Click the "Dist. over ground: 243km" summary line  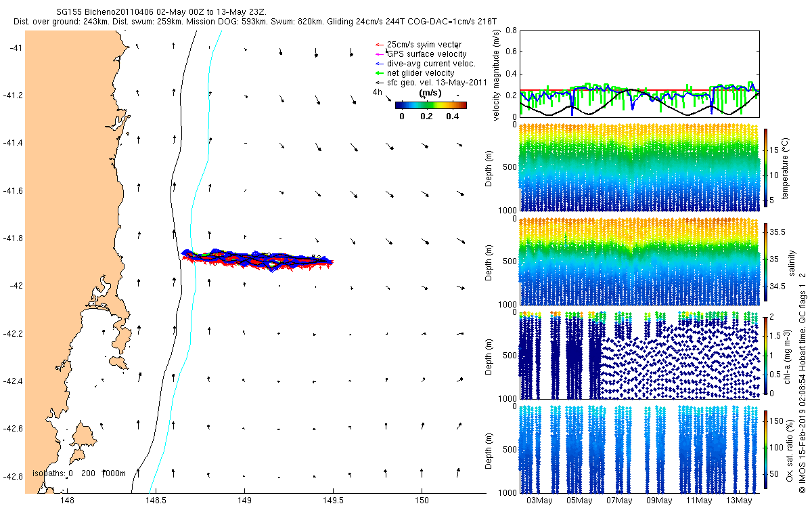(256, 22)
